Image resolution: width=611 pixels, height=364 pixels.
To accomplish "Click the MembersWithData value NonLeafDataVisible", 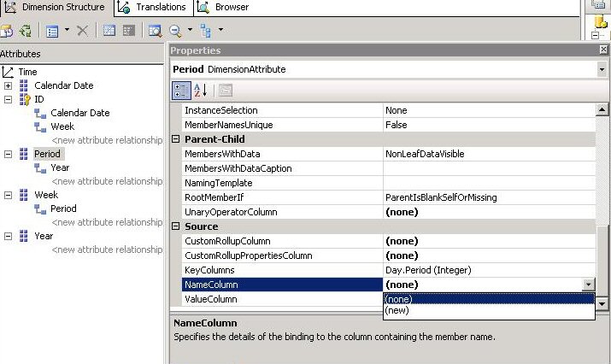I will pyautogui.click(x=489, y=154).
